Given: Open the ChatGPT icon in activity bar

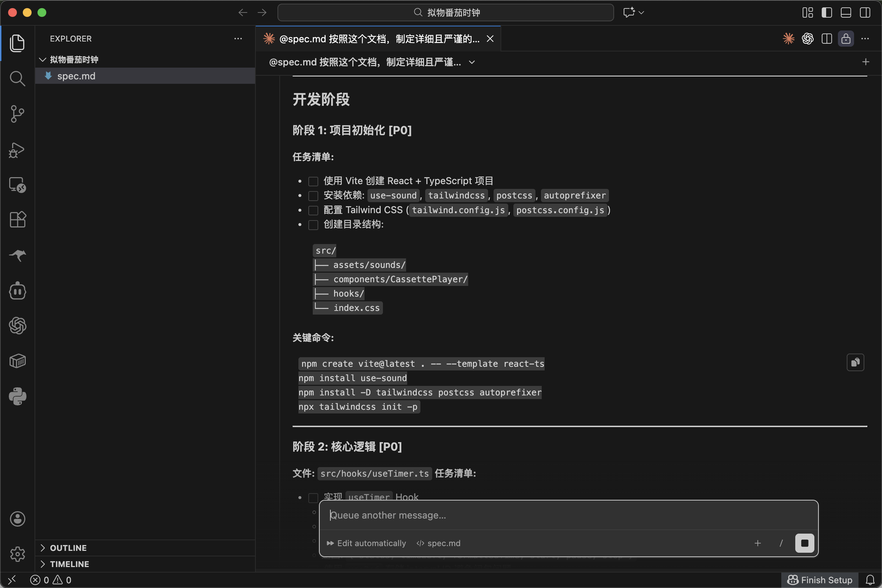Looking at the screenshot, I should [17, 326].
